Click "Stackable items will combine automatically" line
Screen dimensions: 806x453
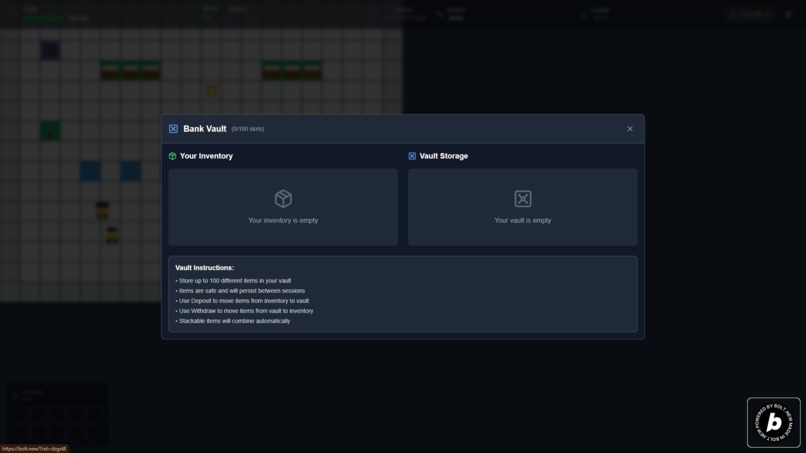pos(233,321)
